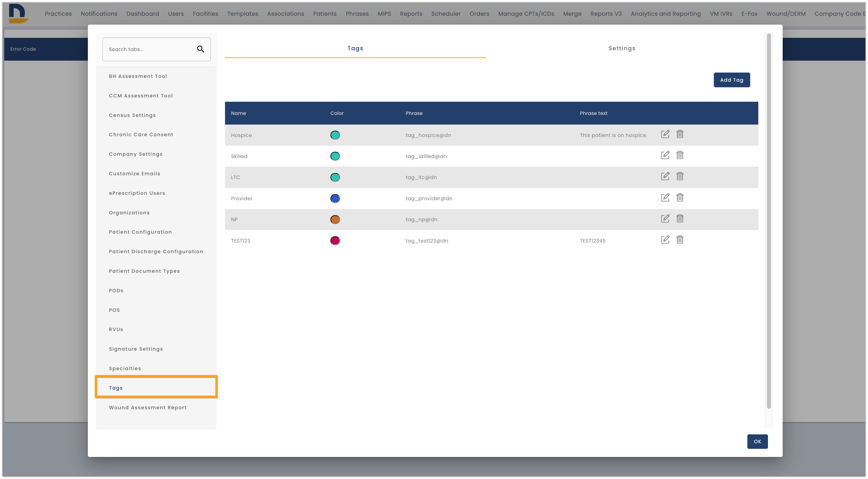Open Templates in top navigation
The image size is (868, 479).
(x=243, y=14)
